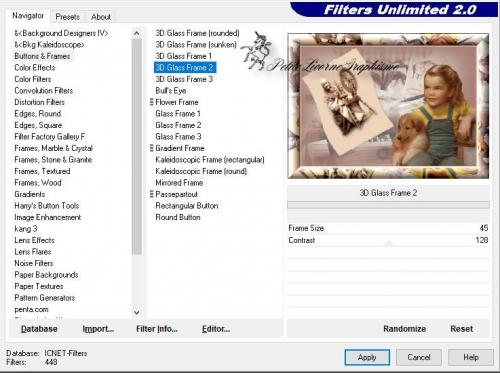500x373 pixels.
Task: Click the icon beside Flower Frame
Action: point(152,102)
